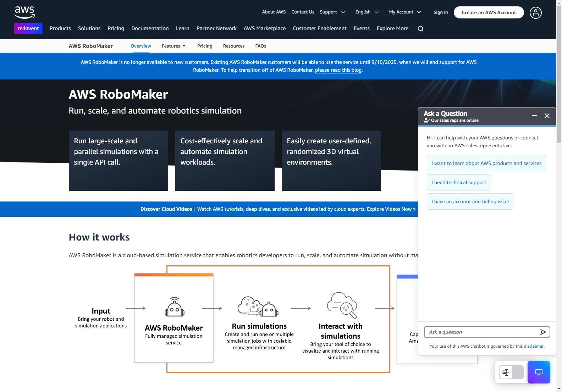This screenshot has height=392, width=562.
Task: Click the 'How it works' heading
Action: point(99,237)
